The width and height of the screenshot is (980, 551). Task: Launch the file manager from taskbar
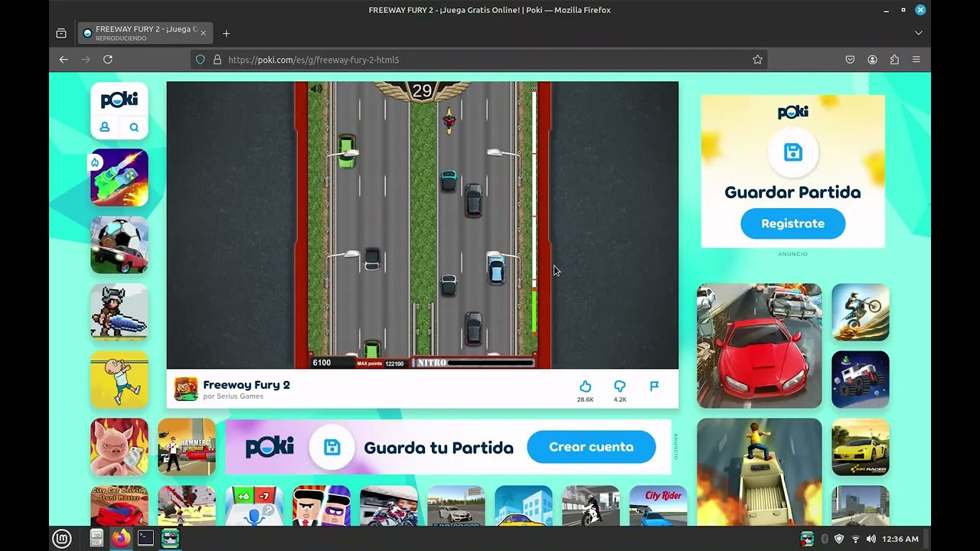click(96, 539)
